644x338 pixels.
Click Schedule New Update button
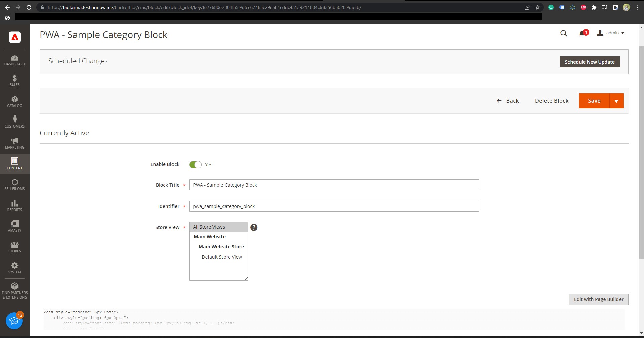(590, 62)
